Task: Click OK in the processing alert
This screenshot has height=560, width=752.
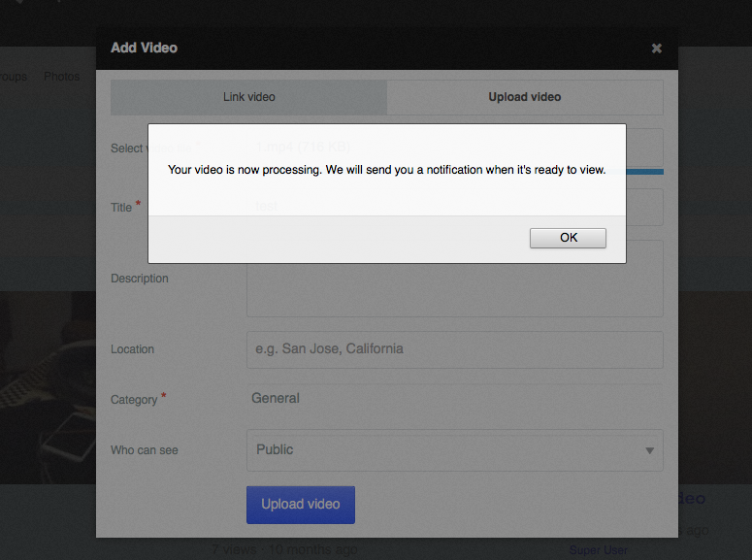Action: pyautogui.click(x=568, y=238)
